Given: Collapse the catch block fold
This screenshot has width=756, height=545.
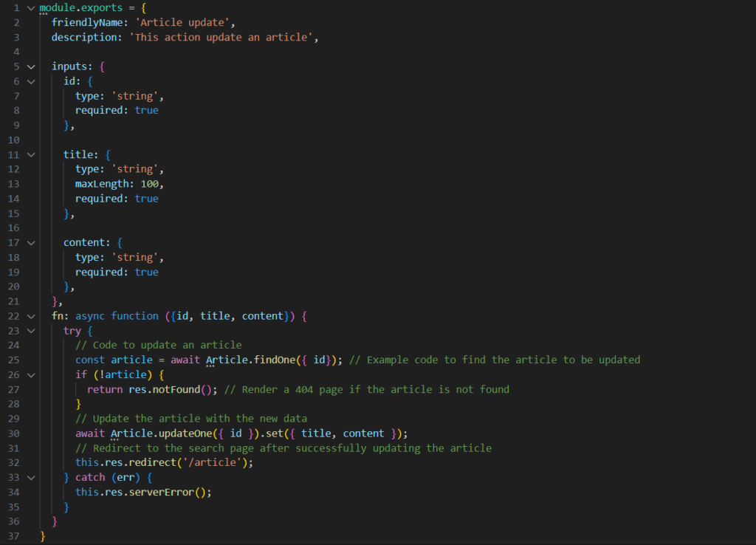Looking at the screenshot, I should pos(30,477).
